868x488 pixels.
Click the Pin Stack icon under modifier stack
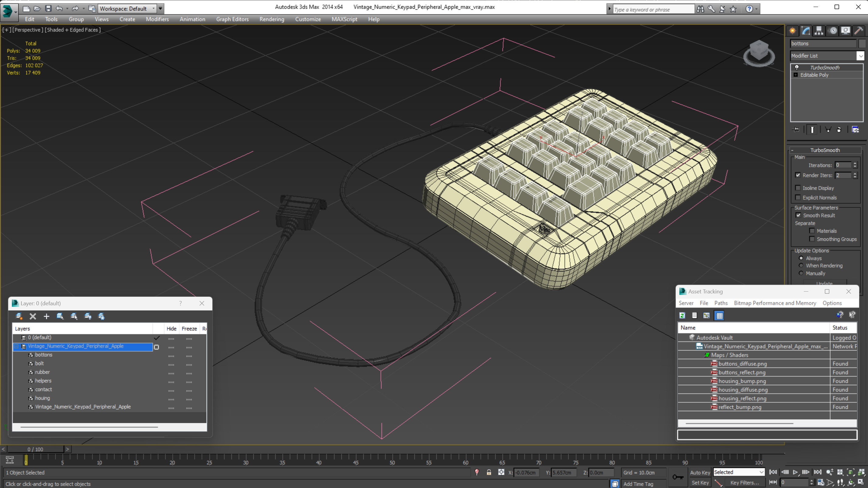click(x=796, y=130)
